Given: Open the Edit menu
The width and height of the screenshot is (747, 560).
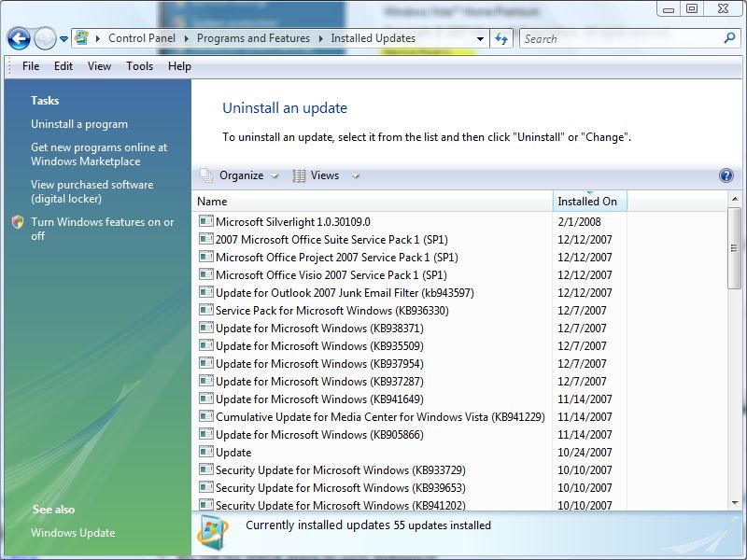Looking at the screenshot, I should (x=63, y=66).
